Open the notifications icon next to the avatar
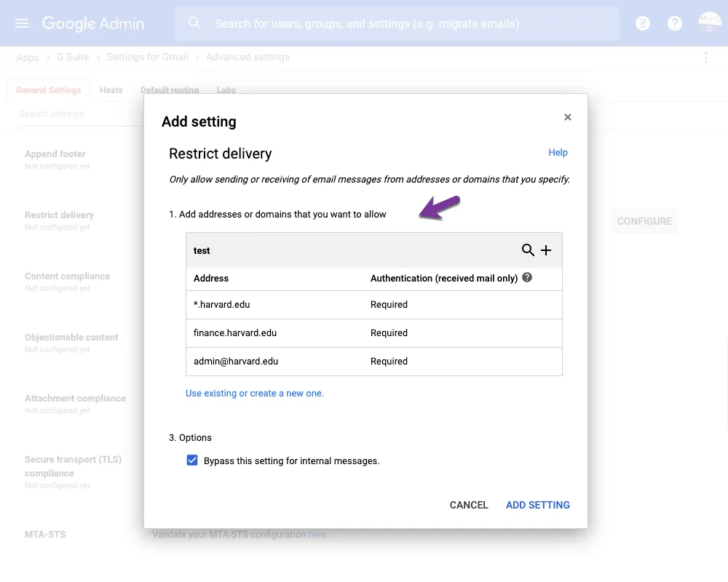Viewport: 728px width, 582px height. click(x=643, y=23)
